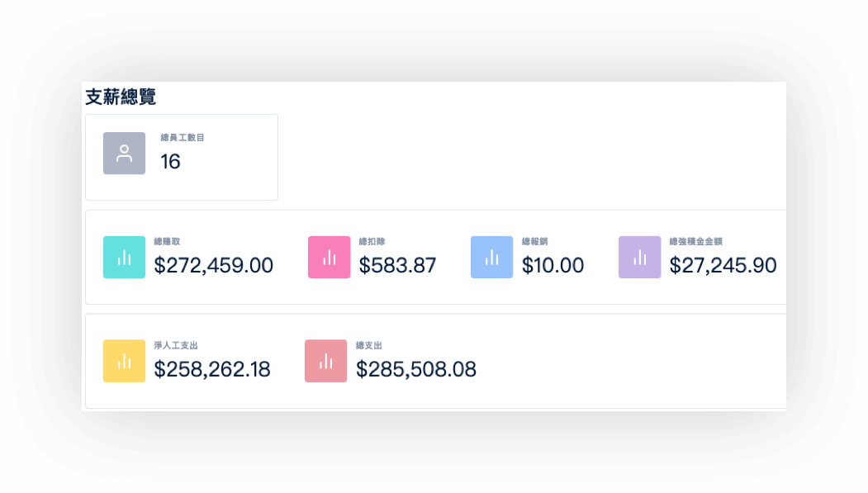Click the pink chart icon for 總扣除
This screenshot has width=868, height=493.
pyautogui.click(x=329, y=258)
